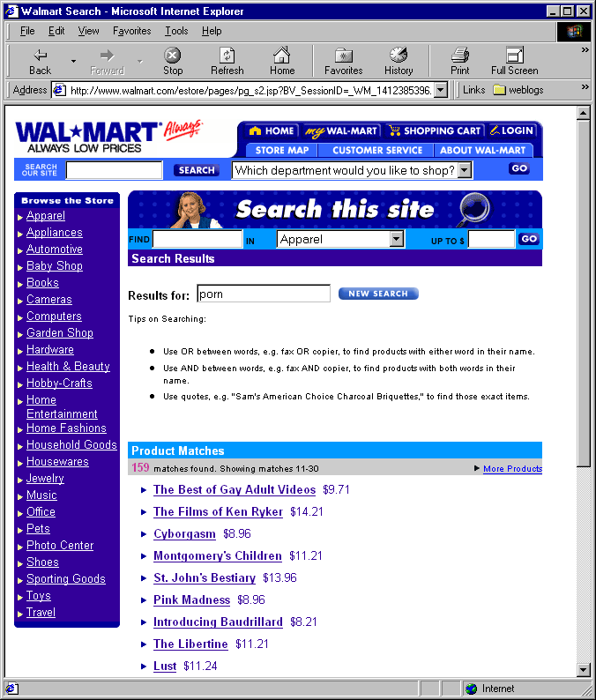
Task: Open the Favorites toolbar icon
Action: (343, 56)
